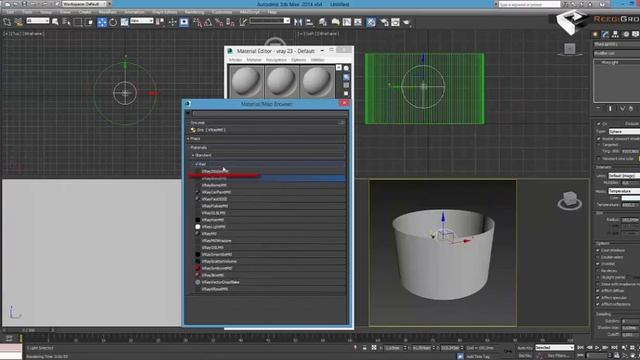The image size is (640, 360).
Task: Click the Material Browser search field
Action: coord(269,113)
